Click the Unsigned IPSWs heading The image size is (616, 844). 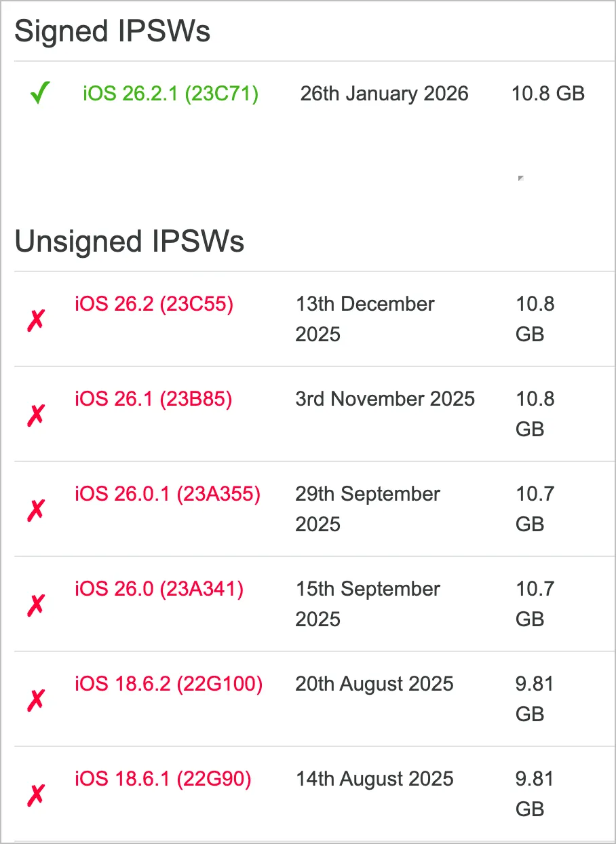(x=130, y=242)
